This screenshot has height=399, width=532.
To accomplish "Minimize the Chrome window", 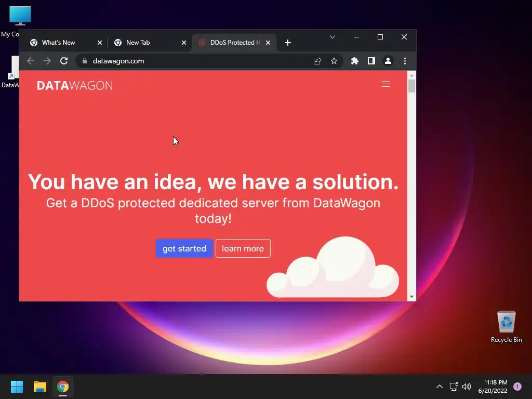I will [356, 37].
